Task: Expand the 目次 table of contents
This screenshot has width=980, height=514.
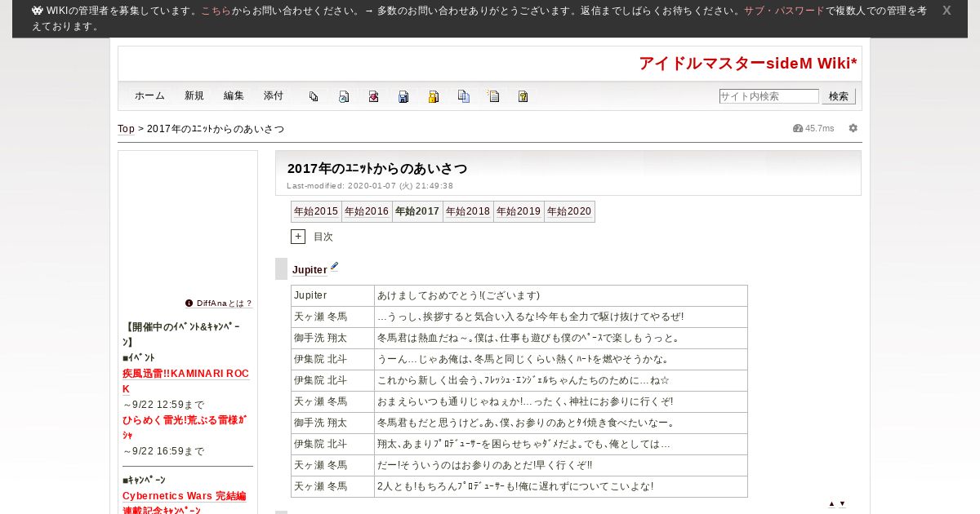Action: 298,237
